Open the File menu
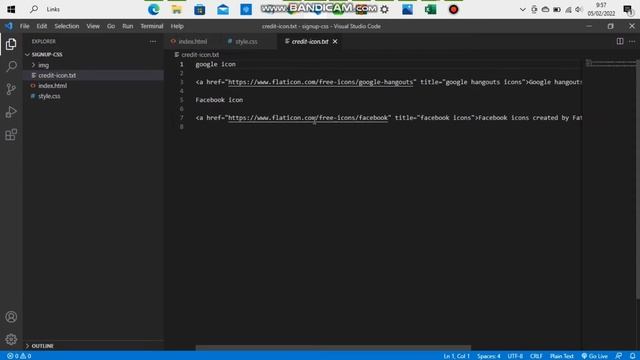The image size is (640, 360). [24, 26]
